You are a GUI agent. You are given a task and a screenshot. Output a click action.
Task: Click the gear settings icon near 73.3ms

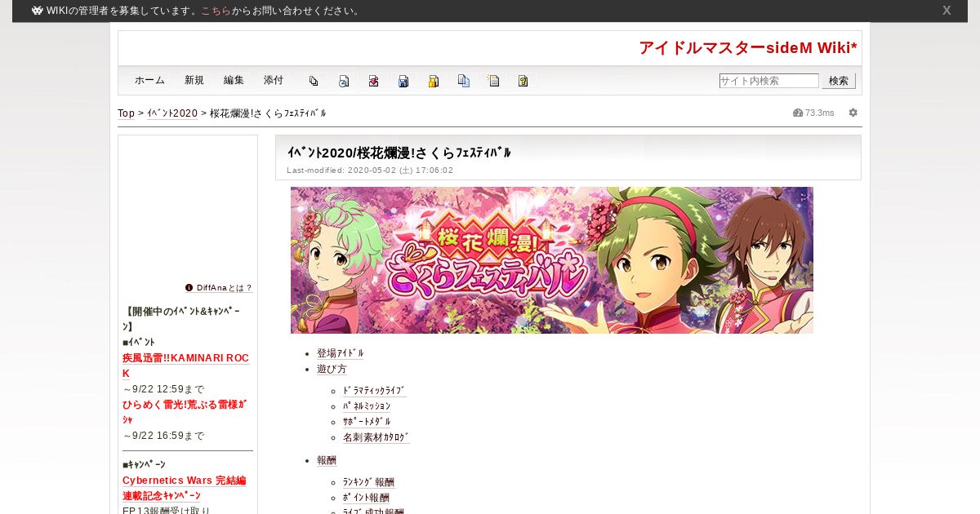pos(853,113)
